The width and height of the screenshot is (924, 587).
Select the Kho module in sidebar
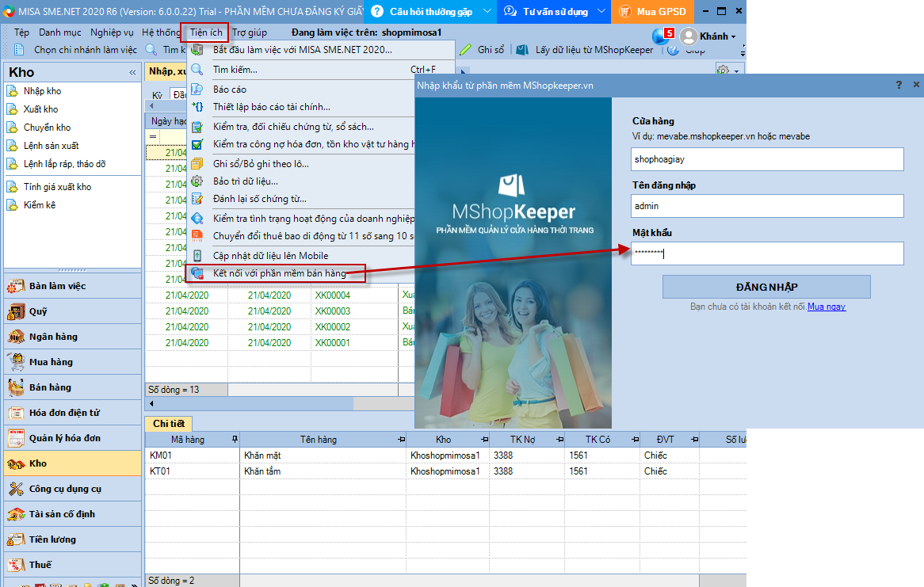point(72,463)
